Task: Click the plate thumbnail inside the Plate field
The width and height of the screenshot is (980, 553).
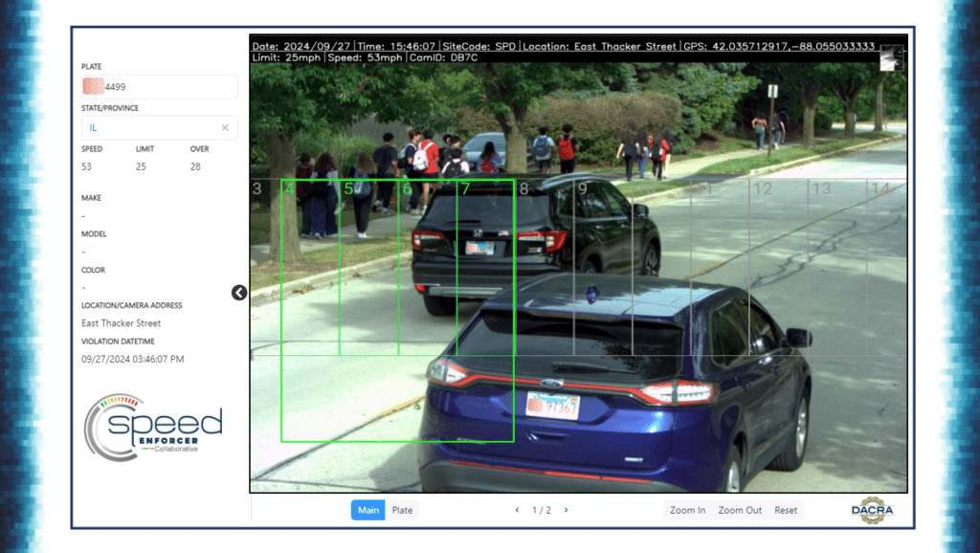Action: pos(91,86)
